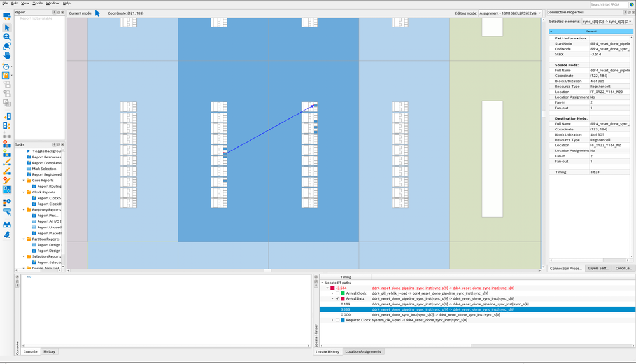Uncheck the Arrival Data checkbox

point(337,298)
